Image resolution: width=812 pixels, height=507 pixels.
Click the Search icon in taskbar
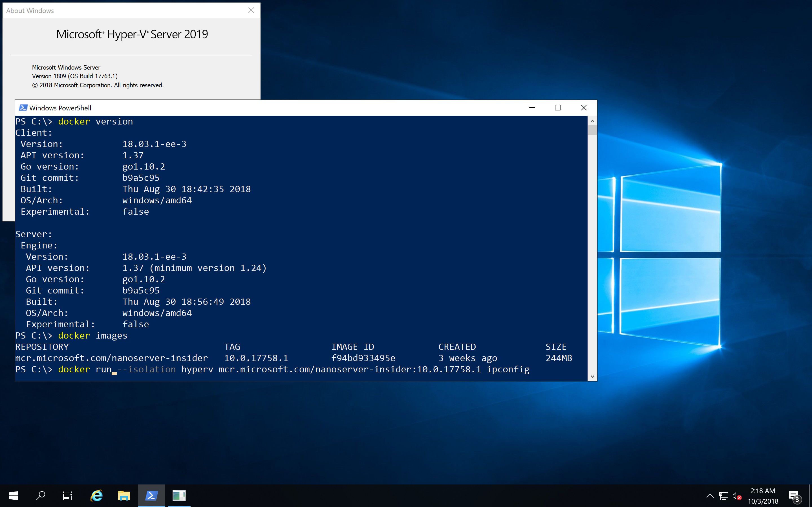point(40,496)
